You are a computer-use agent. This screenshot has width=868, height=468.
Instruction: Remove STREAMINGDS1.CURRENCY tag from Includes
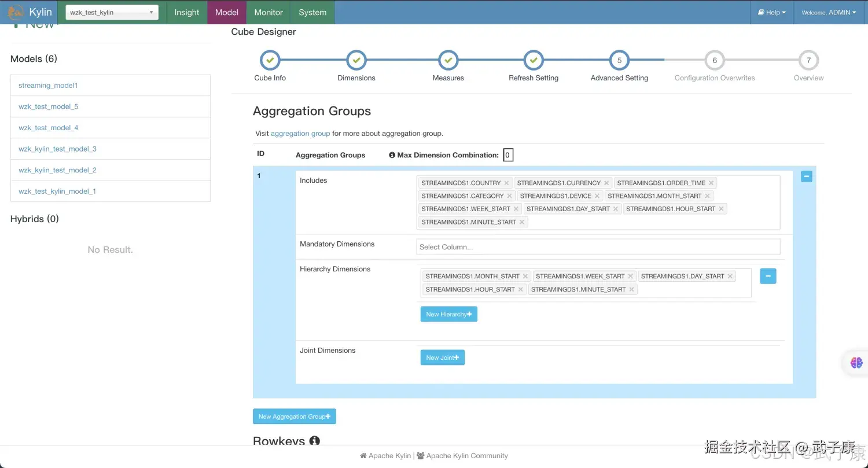click(x=606, y=183)
